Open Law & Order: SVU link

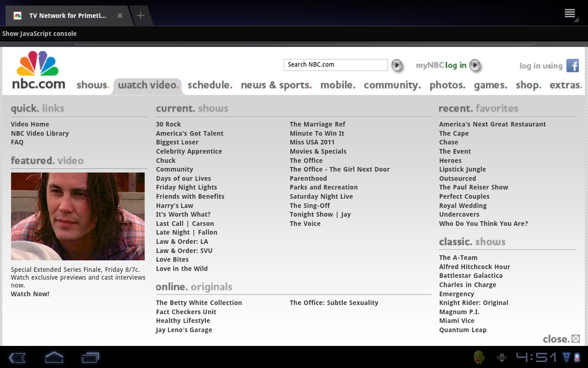(x=184, y=251)
